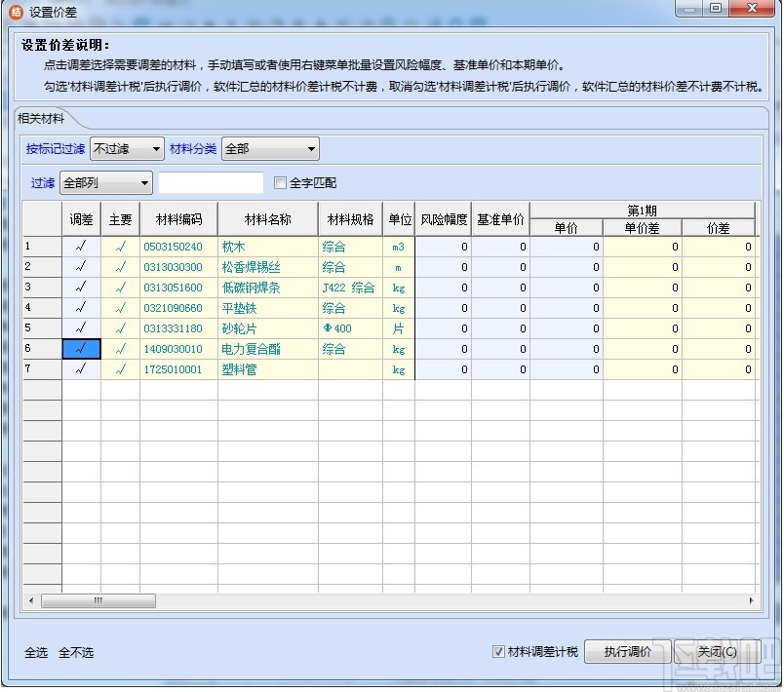The image size is (784, 692).
Task: Toggle 调差 checkmark for 低碳钢焊条 row
Action: pyautogui.click(x=81, y=288)
